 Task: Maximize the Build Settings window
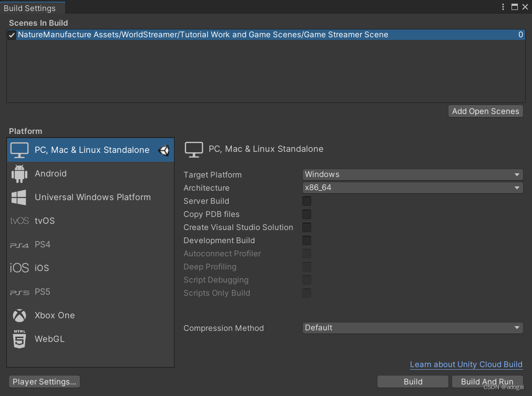pyautogui.click(x=514, y=7)
